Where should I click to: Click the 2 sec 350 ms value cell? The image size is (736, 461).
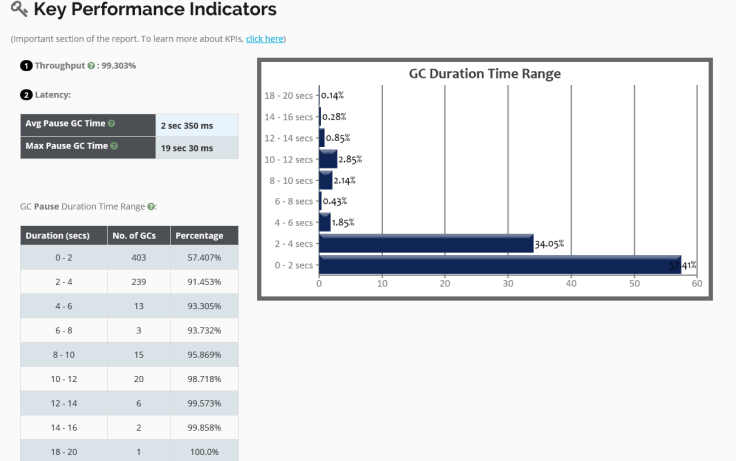(198, 125)
